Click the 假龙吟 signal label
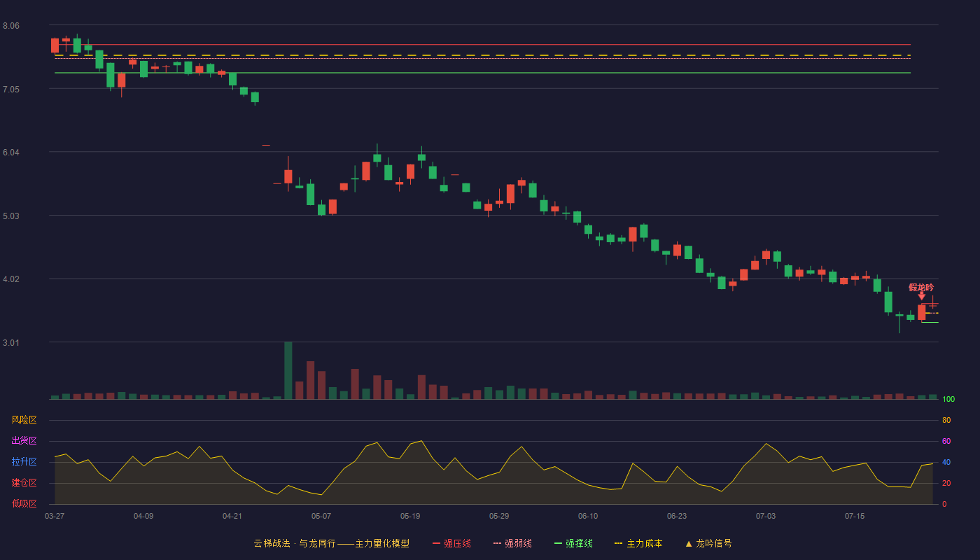Viewport: 980px width, 560px height. coord(921,287)
